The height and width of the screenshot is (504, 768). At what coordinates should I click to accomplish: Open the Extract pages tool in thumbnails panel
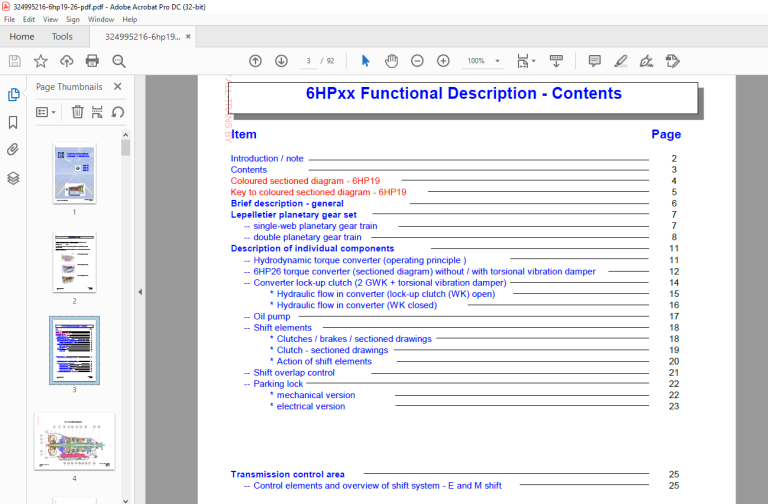(97, 112)
